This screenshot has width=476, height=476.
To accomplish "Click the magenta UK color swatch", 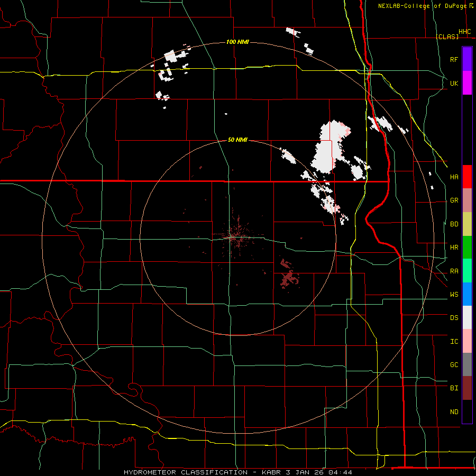I will (x=467, y=83).
